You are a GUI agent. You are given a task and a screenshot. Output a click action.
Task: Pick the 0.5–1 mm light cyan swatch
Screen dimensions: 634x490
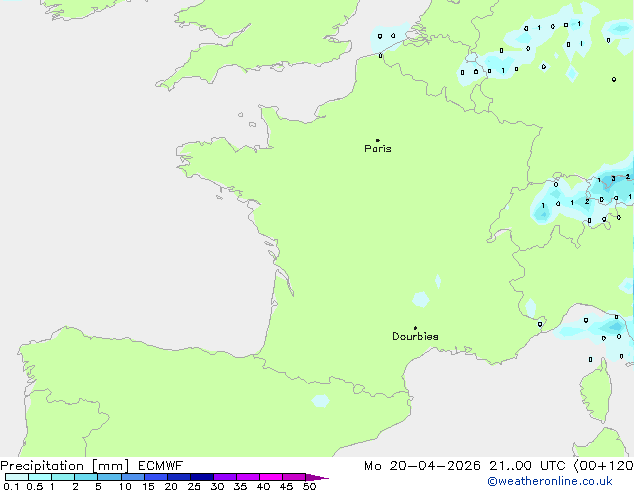[x=40, y=477]
